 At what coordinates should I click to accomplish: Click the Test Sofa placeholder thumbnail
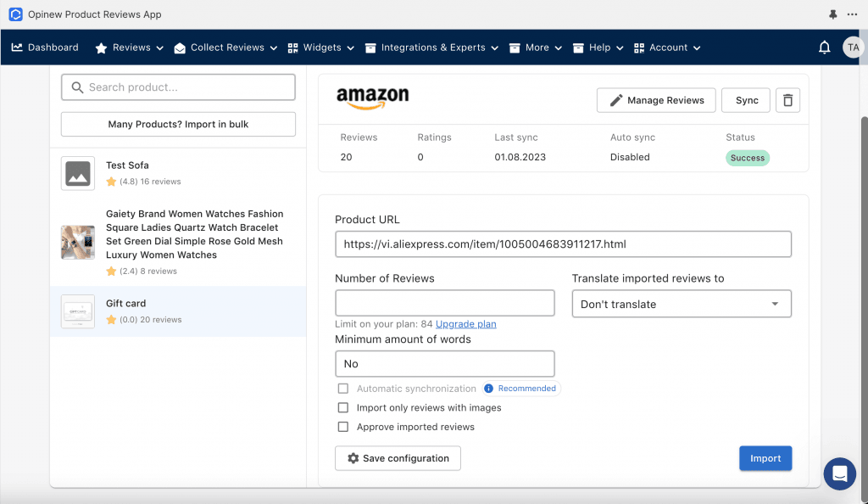[77, 173]
